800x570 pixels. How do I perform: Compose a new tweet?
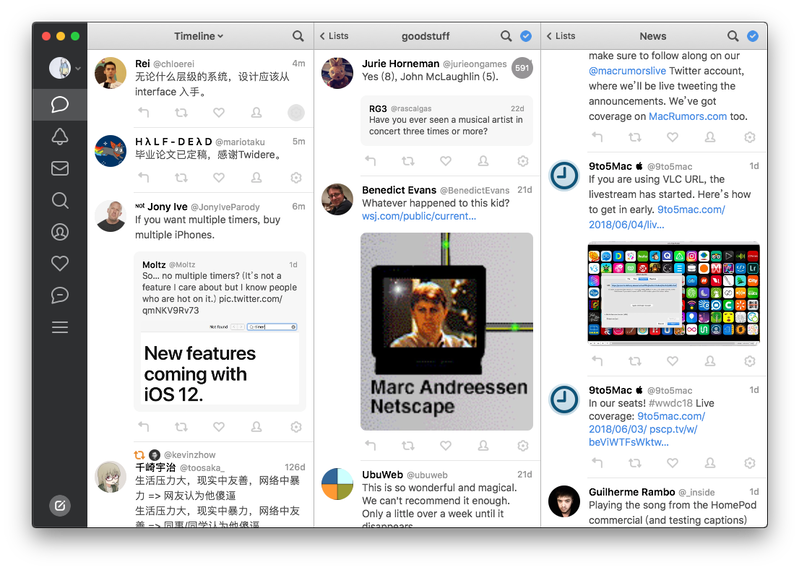click(x=60, y=506)
